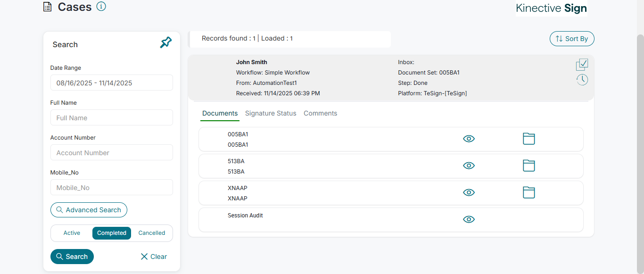View the Session Audit via eye icon
The height and width of the screenshot is (274, 644).
pyautogui.click(x=469, y=219)
